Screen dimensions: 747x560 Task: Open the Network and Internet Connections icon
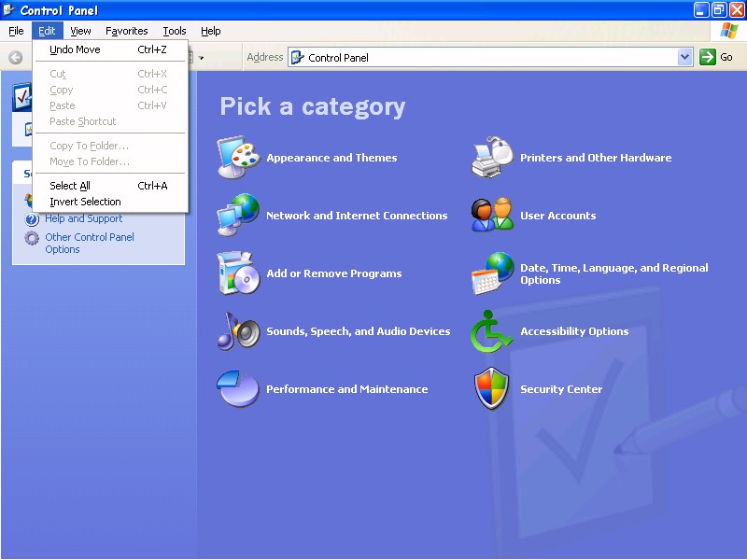pyautogui.click(x=238, y=216)
